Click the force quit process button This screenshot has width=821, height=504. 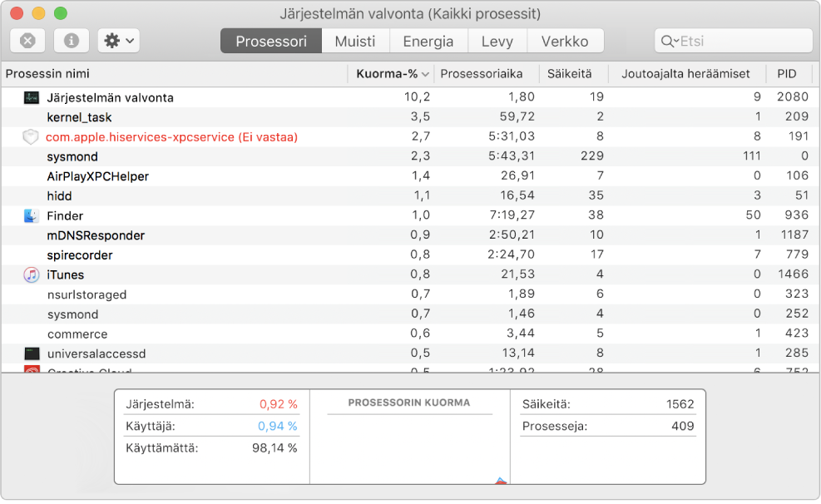27,41
